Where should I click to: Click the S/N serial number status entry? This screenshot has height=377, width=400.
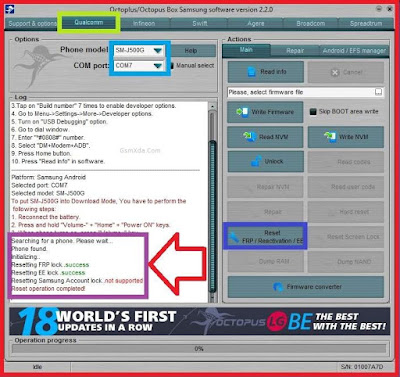tap(362, 367)
